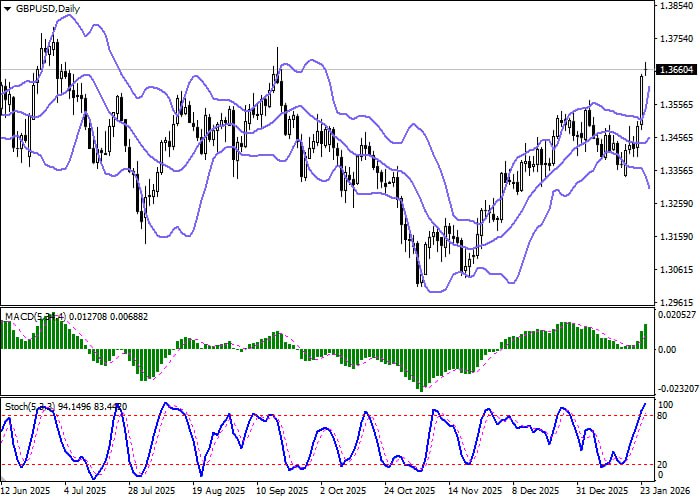Viewport: 700px width, 500px height.
Task: Click the triangle arrow beside GBPUSD,Daily
Action: pos(8,9)
